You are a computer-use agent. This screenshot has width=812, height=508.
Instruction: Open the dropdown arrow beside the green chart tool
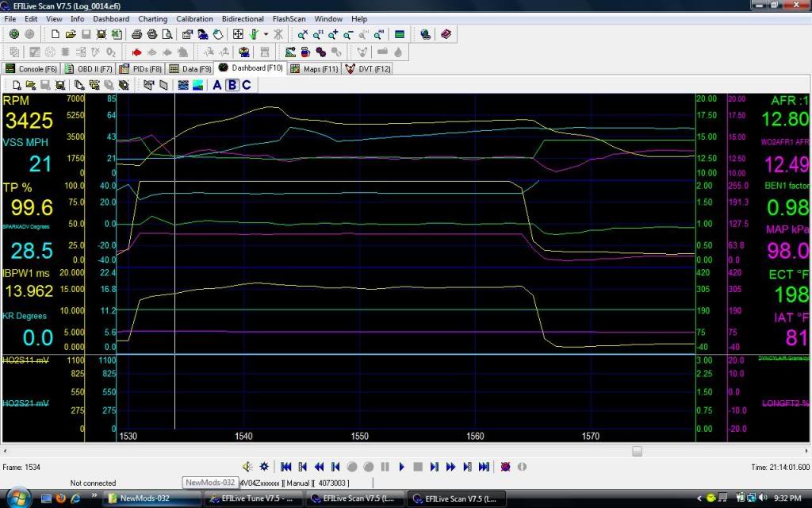click(266, 34)
